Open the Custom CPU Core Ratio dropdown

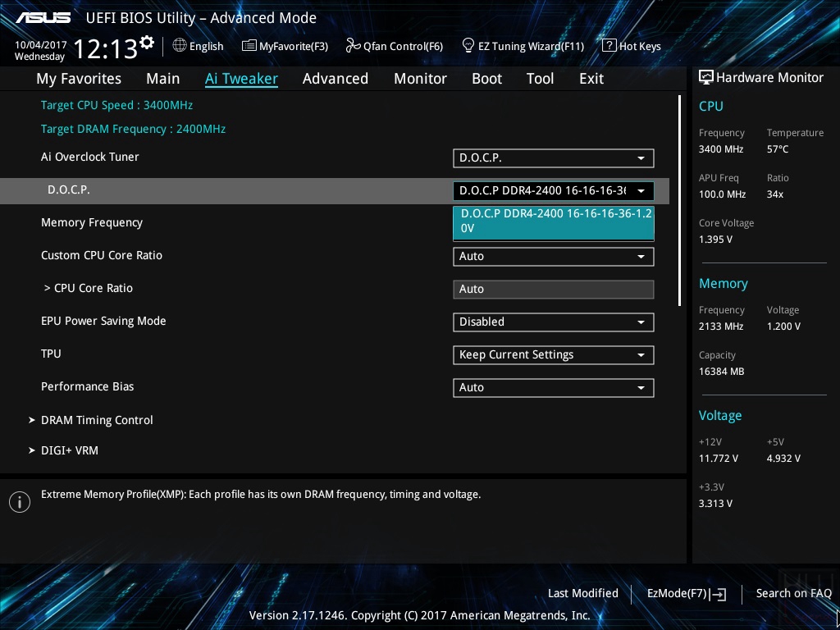click(x=554, y=256)
